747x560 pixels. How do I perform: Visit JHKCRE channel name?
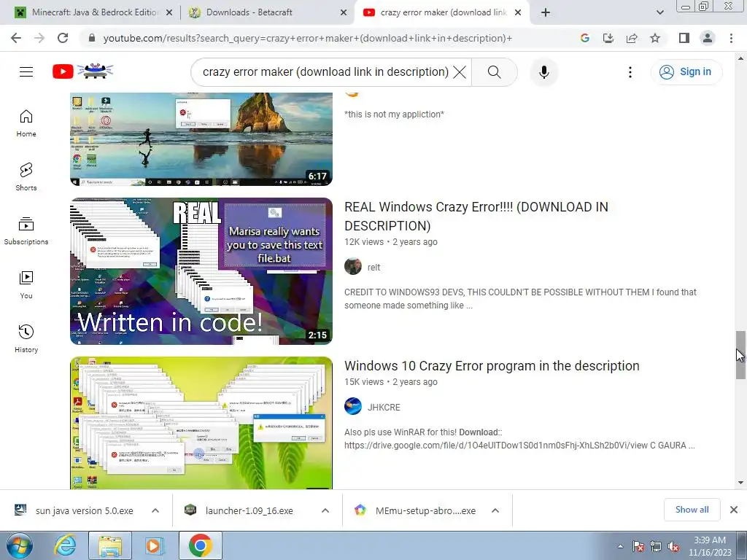(384, 407)
